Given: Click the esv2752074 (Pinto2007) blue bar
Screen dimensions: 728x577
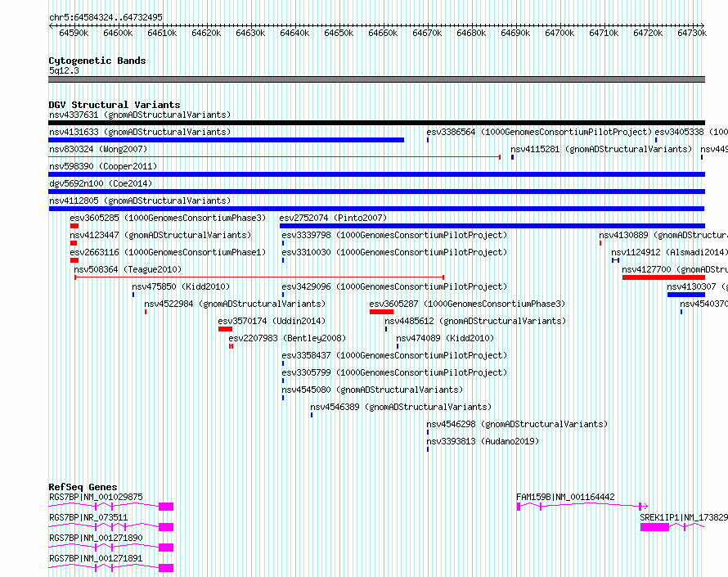Looking at the screenshot, I should click(x=492, y=226).
